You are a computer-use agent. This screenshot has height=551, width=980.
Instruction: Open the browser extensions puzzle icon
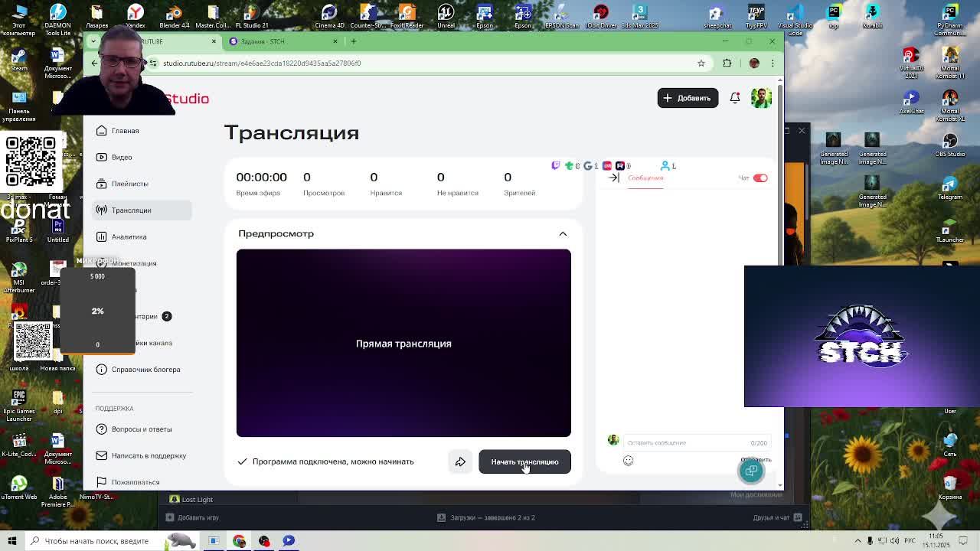click(x=727, y=64)
